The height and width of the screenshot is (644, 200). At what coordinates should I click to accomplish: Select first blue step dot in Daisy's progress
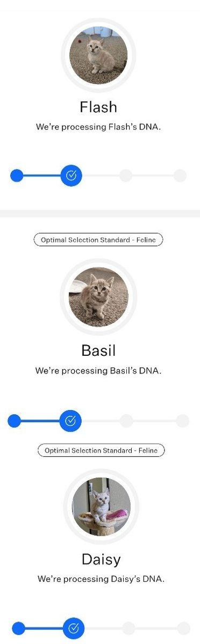19,628
